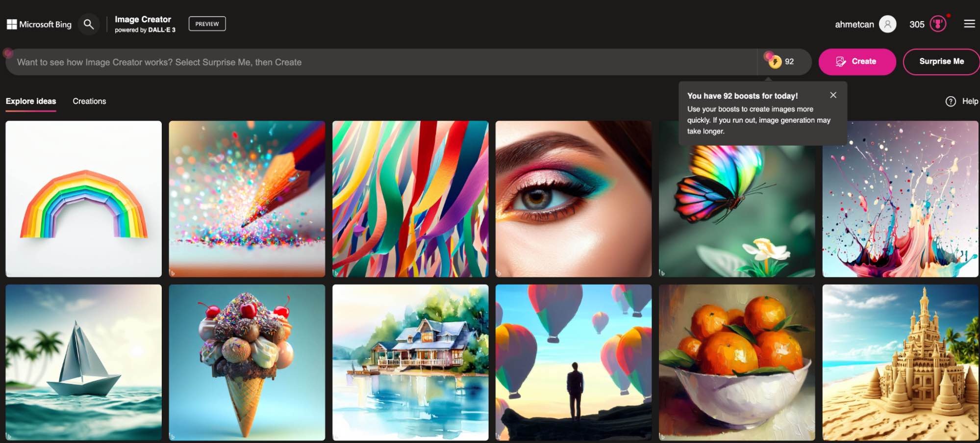The height and width of the screenshot is (443, 980).
Task: Open the sand castle beach image
Action: (x=900, y=362)
